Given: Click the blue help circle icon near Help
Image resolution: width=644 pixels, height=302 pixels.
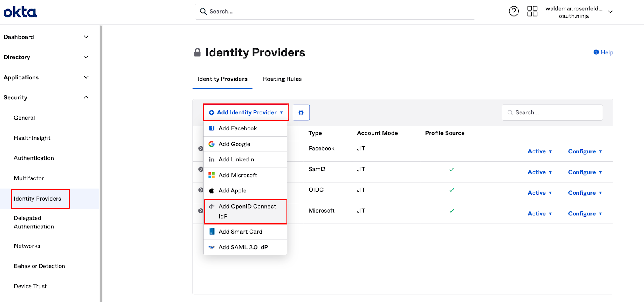Looking at the screenshot, I should tap(596, 52).
